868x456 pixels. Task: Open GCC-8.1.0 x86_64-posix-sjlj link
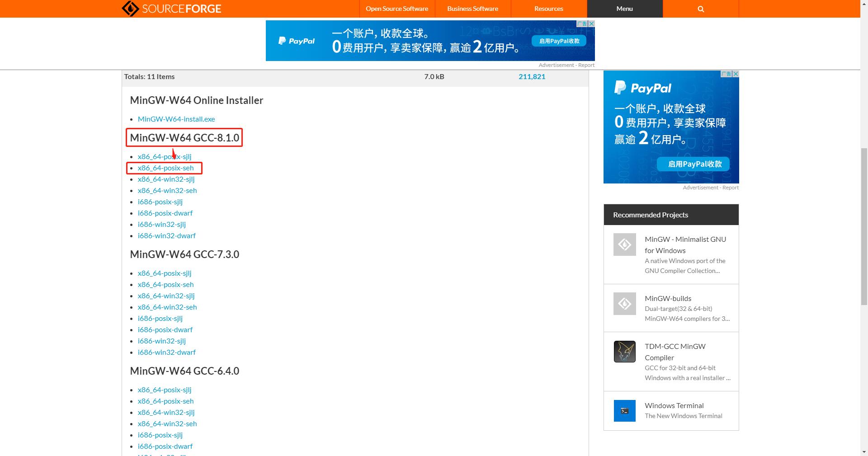point(165,156)
